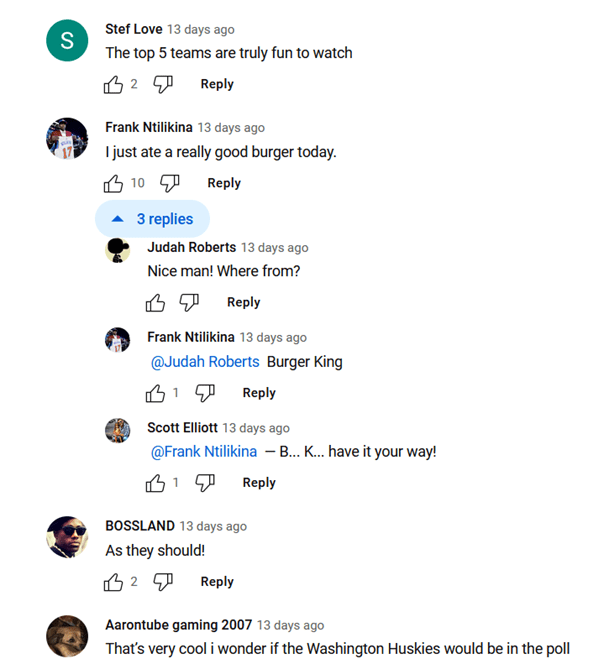Reply to Stef Love's comment
This screenshot has height=669, width=611.
217,84
